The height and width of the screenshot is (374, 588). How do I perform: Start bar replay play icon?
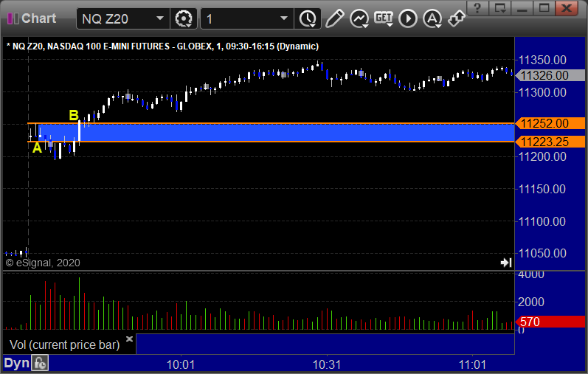(408, 18)
